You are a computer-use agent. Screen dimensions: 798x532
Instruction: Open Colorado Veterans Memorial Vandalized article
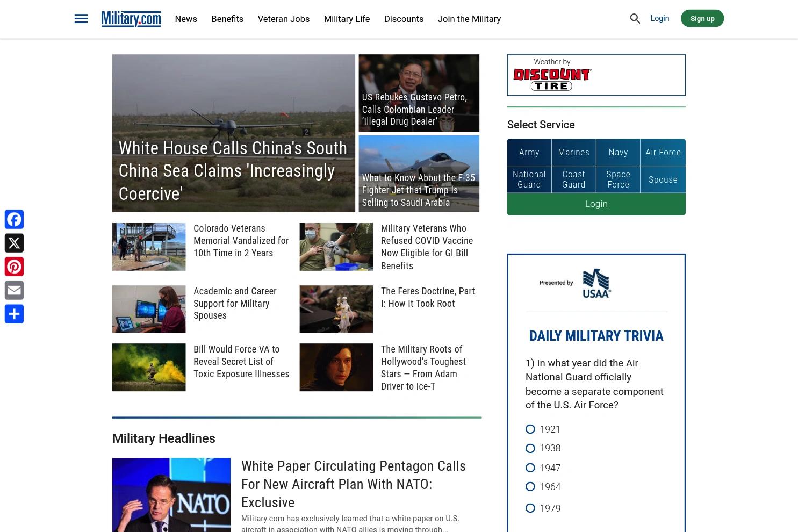click(x=241, y=241)
